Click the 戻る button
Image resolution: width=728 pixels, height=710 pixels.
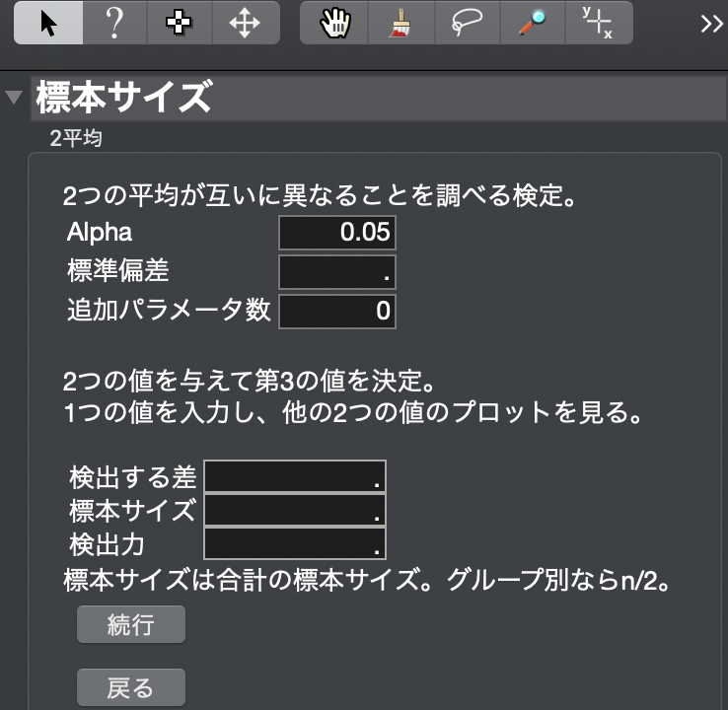[x=131, y=687]
